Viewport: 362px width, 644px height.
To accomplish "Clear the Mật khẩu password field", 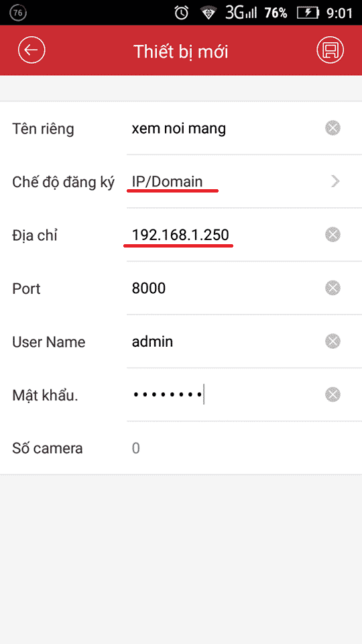I will pyautogui.click(x=333, y=394).
